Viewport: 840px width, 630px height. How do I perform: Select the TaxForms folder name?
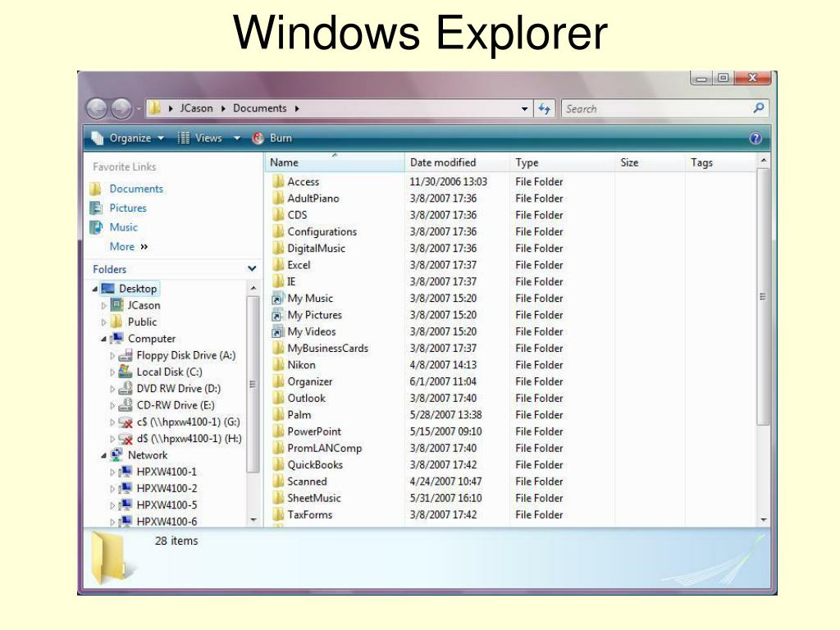coord(309,514)
